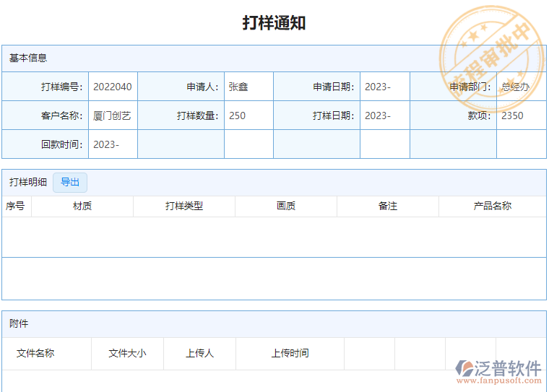Image resolution: width=549 pixels, height=392 pixels.
Task: Click the 打样日期 label
Action: (x=334, y=116)
